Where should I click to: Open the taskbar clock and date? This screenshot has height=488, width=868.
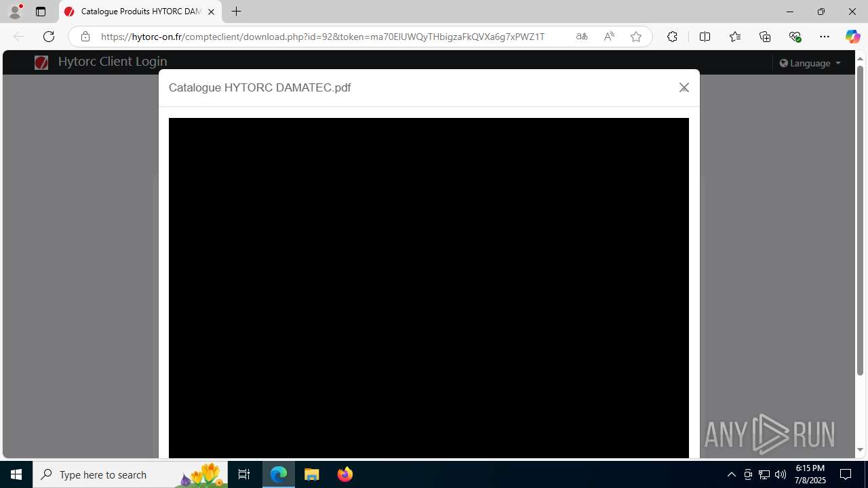[810, 474]
